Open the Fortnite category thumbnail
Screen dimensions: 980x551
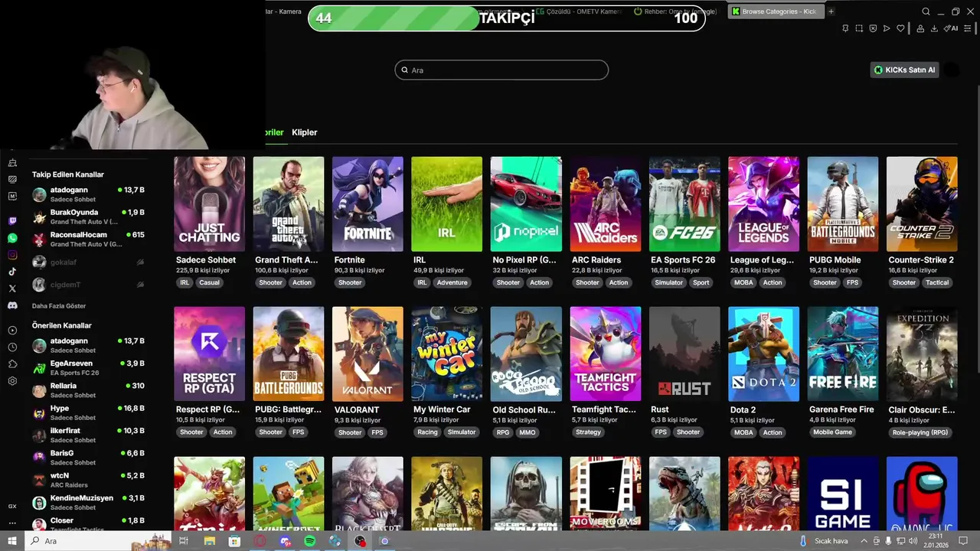[367, 204]
